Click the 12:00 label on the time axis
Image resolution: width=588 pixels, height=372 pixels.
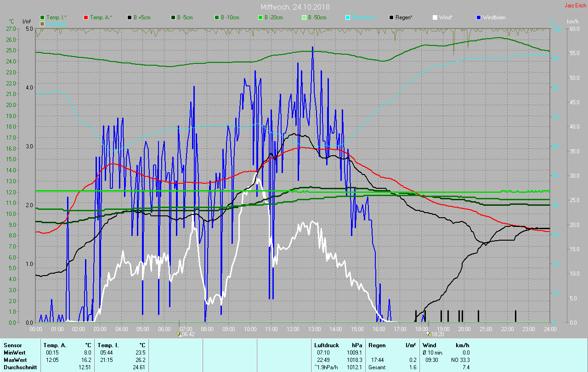coord(293,329)
